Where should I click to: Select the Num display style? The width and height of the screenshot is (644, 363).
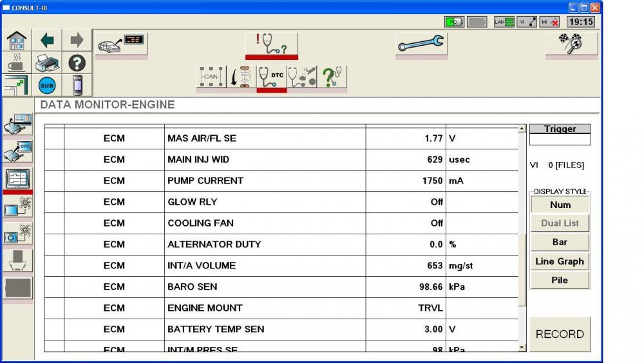tap(560, 205)
